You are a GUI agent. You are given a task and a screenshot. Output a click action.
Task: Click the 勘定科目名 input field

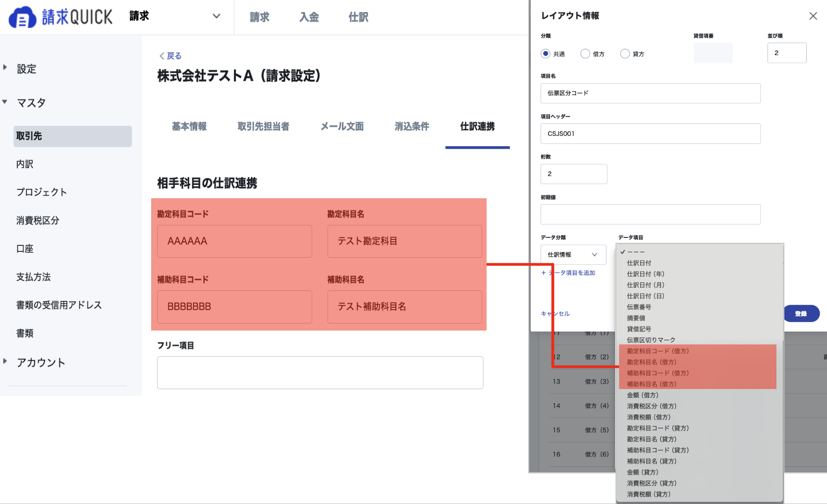[405, 241]
